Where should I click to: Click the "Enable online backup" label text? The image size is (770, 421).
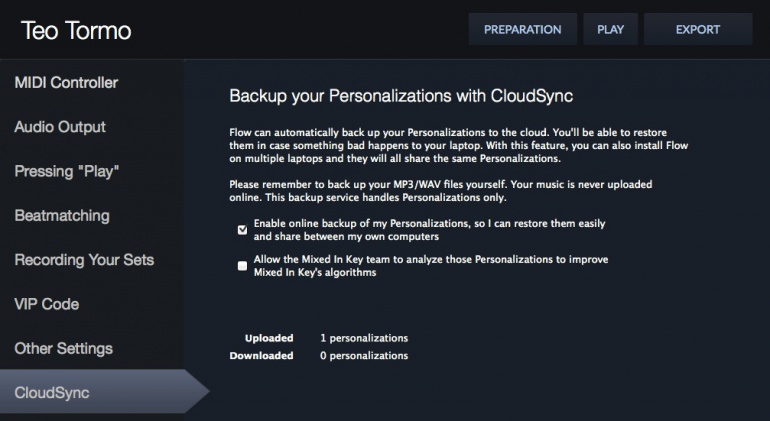[429, 230]
